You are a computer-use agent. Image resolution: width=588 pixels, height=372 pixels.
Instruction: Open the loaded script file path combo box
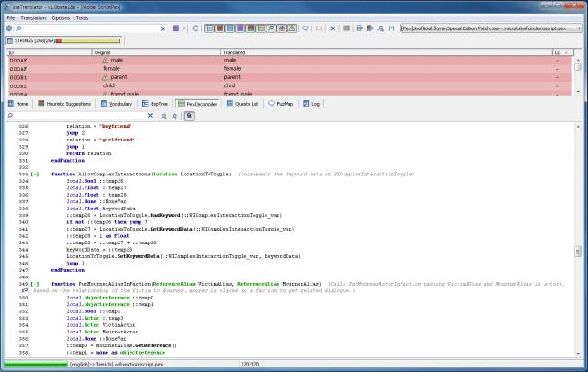coord(491,28)
